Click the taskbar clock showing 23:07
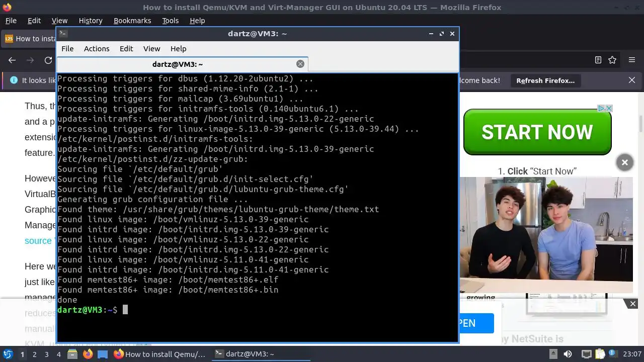Viewport: 644px width, 362px height. tap(633, 354)
